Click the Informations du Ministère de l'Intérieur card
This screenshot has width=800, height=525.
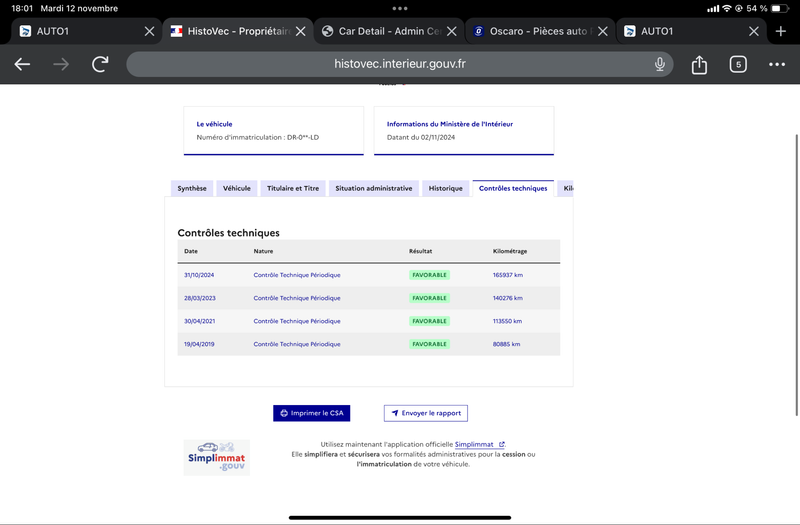tap(464, 131)
